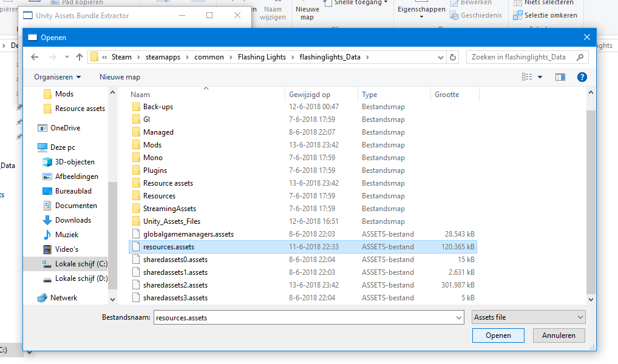Open Video's in the sidebar
618x364 pixels.
pos(67,249)
